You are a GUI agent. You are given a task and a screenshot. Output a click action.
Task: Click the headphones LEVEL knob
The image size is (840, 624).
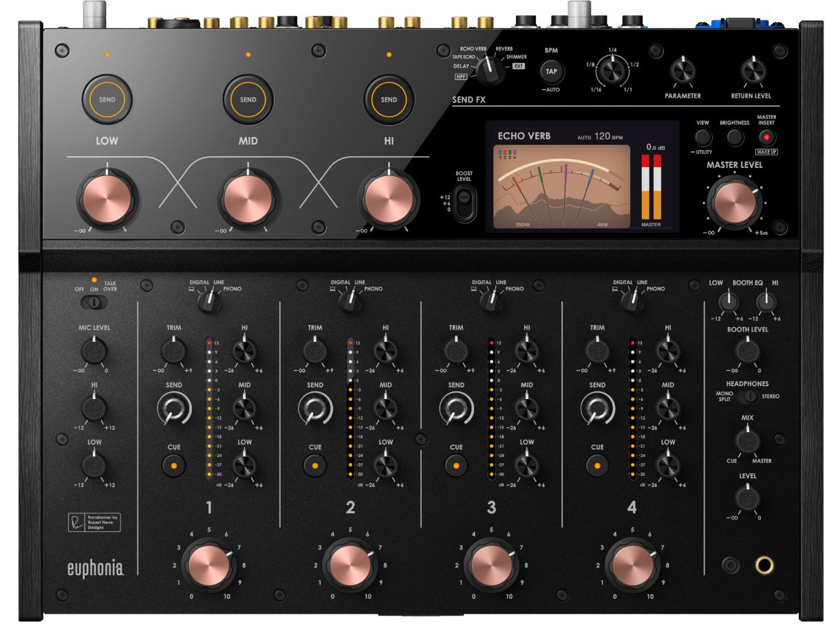click(746, 497)
